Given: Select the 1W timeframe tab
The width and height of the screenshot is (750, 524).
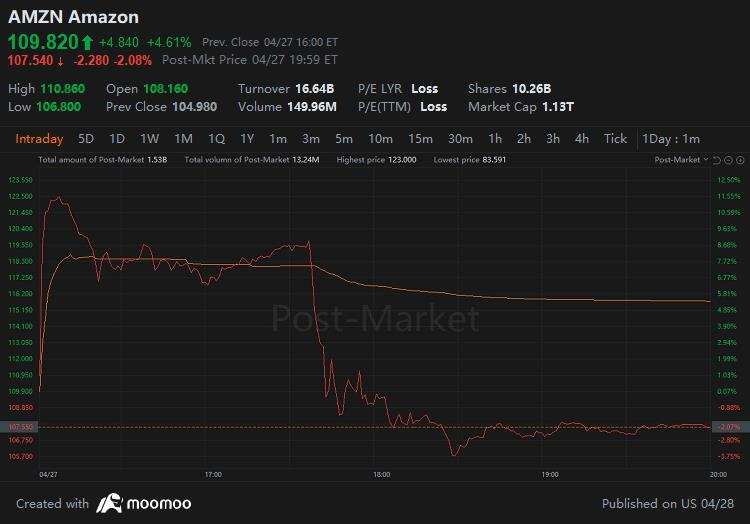Looking at the screenshot, I should tap(149, 139).
